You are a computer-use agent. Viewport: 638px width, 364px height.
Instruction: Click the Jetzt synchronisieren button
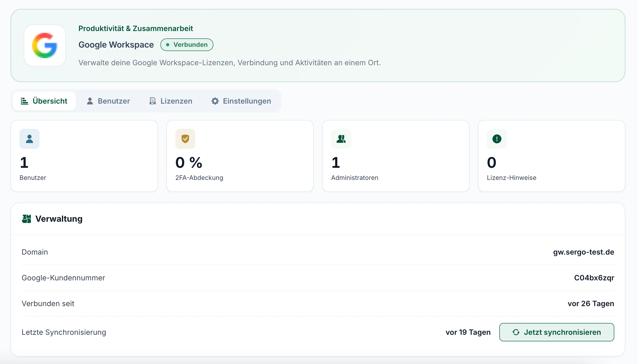pos(557,332)
